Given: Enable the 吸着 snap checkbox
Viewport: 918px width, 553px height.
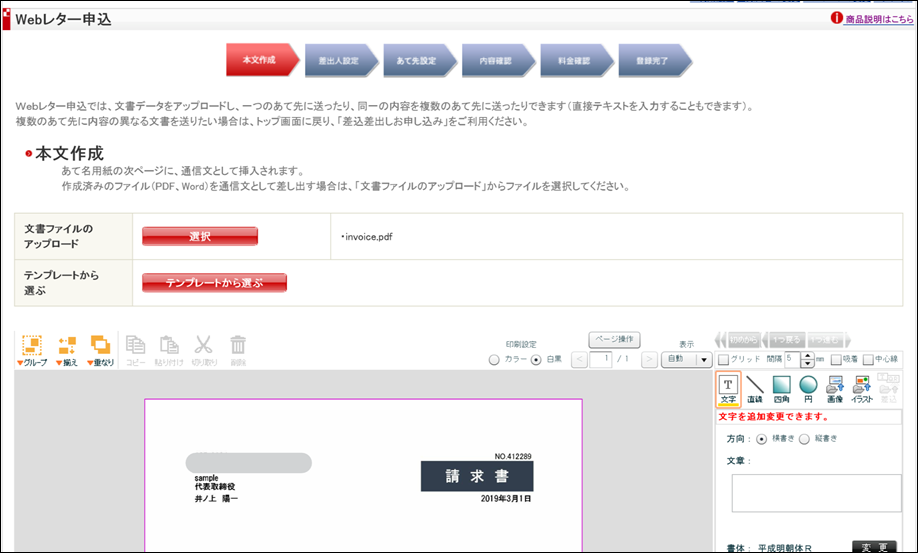Looking at the screenshot, I should coord(836,359).
